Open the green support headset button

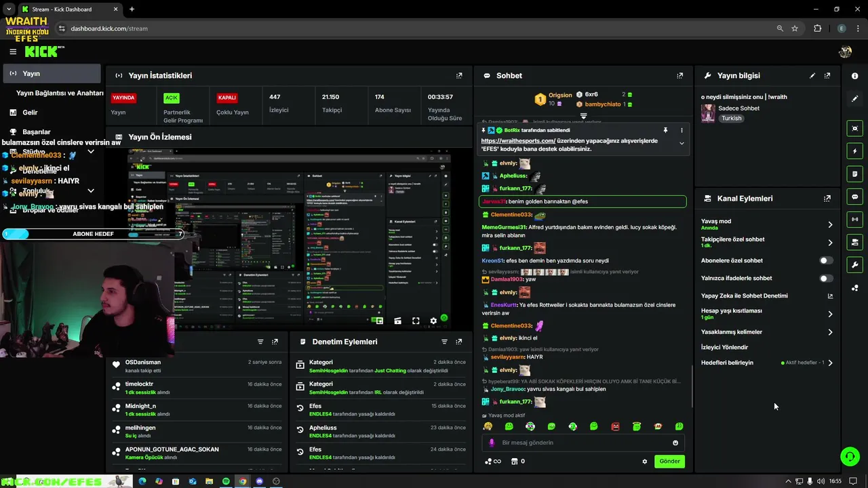pyautogui.click(x=850, y=456)
